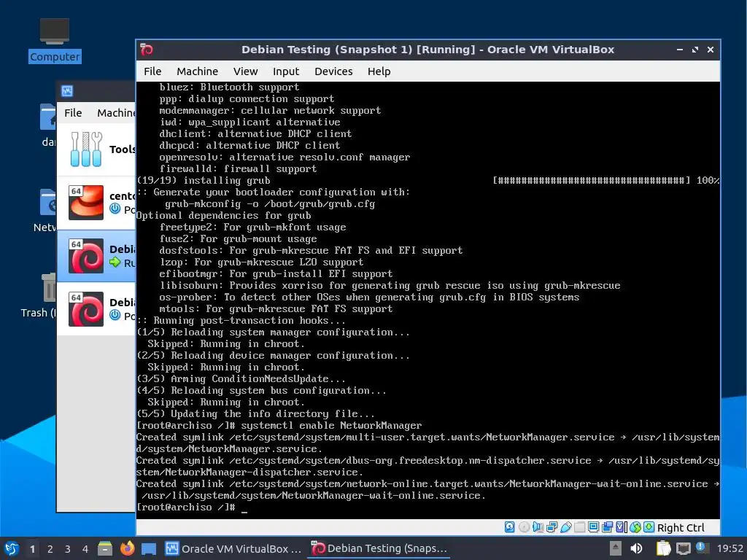Click 'grub-mkconfig -o /boot/grub/grub.cfg' line

(x=270, y=204)
